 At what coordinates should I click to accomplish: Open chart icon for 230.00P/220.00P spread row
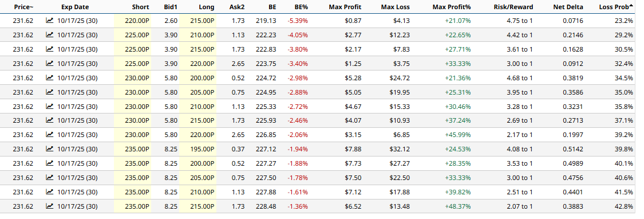pyautogui.click(x=50, y=135)
